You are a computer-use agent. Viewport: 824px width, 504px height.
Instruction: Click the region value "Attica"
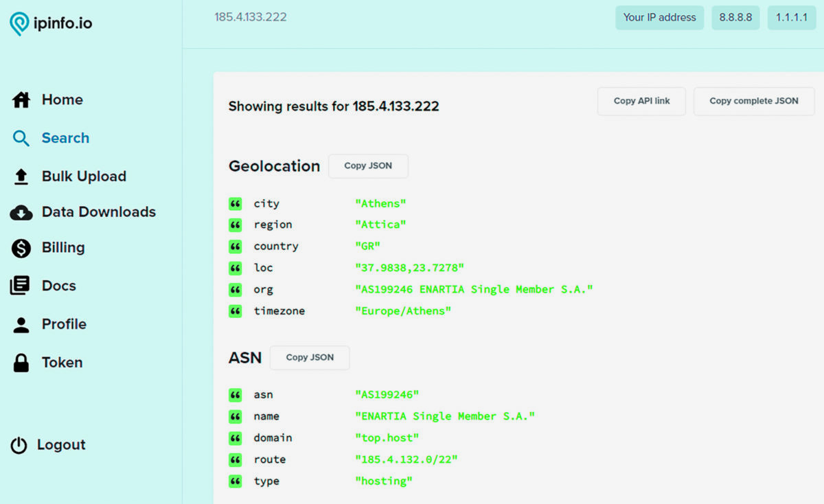tap(381, 225)
